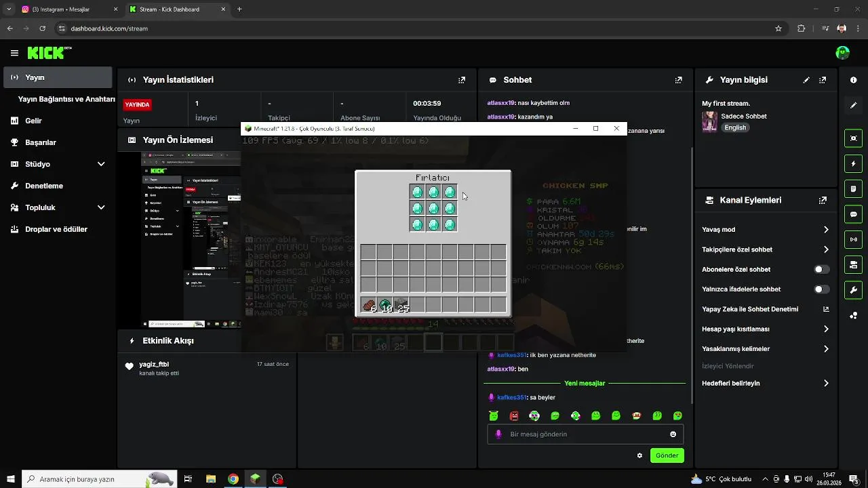This screenshot has height=488, width=868.
Task: Open Chrome extensions puzzle icon
Action: point(802,28)
